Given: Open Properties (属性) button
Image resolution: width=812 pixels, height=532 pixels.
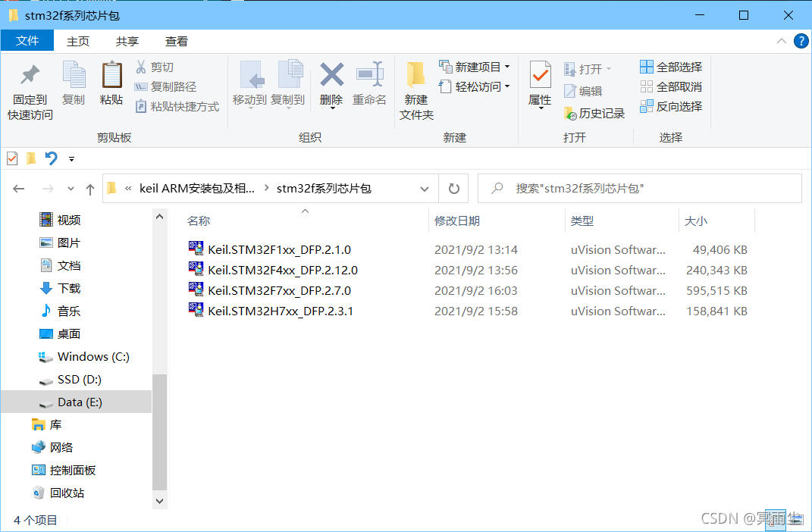Looking at the screenshot, I should 540,84.
